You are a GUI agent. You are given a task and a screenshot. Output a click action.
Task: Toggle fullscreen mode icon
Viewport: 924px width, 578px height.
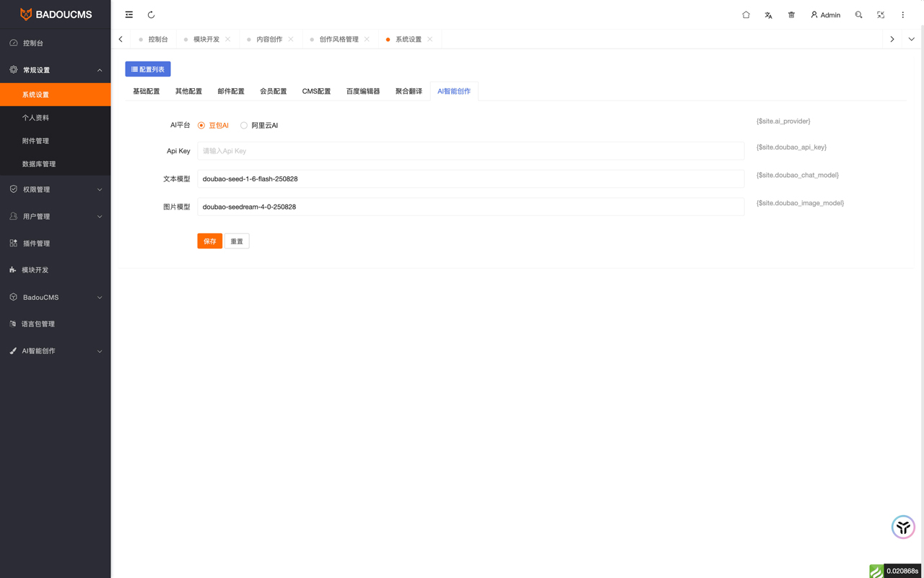(x=881, y=14)
